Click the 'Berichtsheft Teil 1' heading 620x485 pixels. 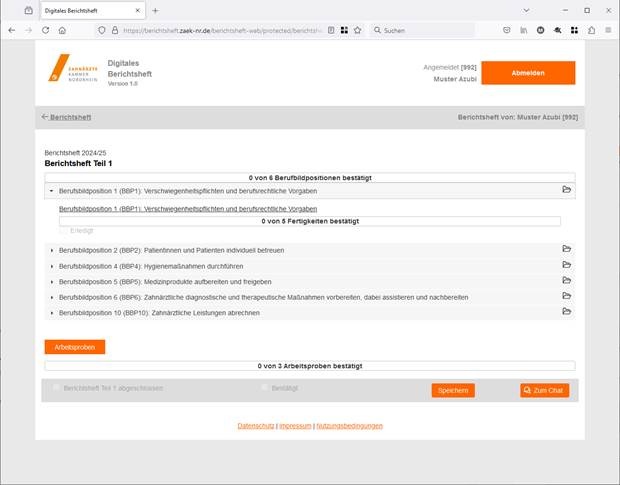(78, 163)
